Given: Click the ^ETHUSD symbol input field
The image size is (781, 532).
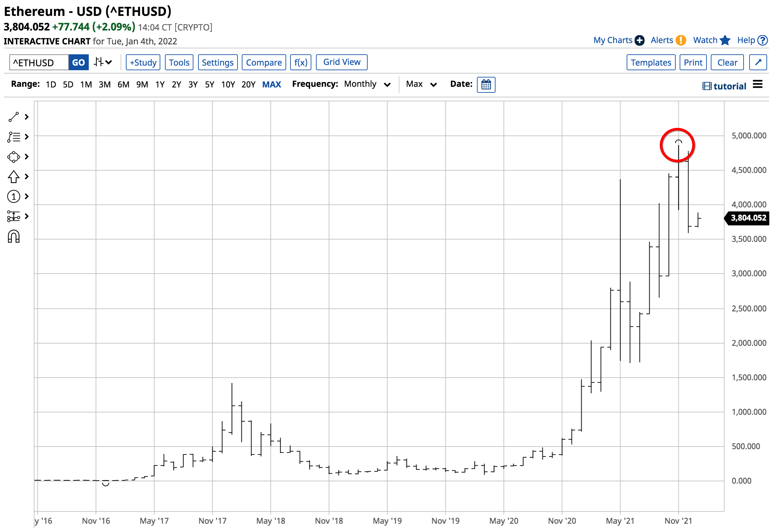Looking at the screenshot, I should 39,63.
